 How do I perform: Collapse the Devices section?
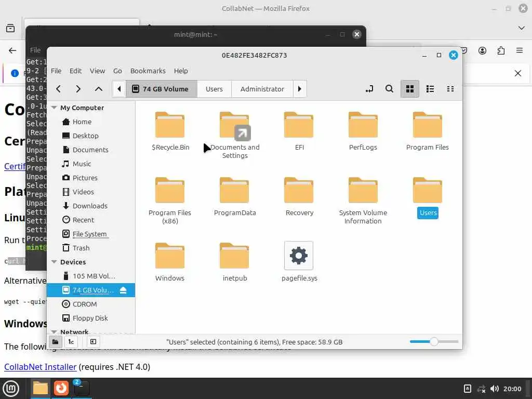tap(54, 262)
